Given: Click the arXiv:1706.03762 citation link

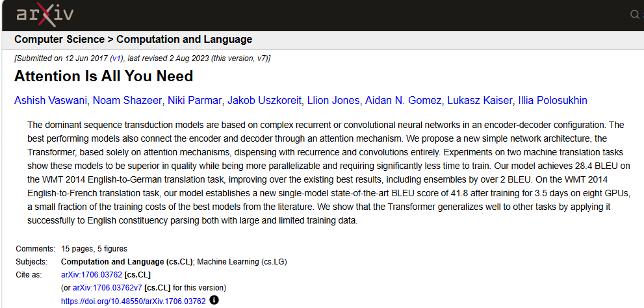Looking at the screenshot, I should click(92, 275).
